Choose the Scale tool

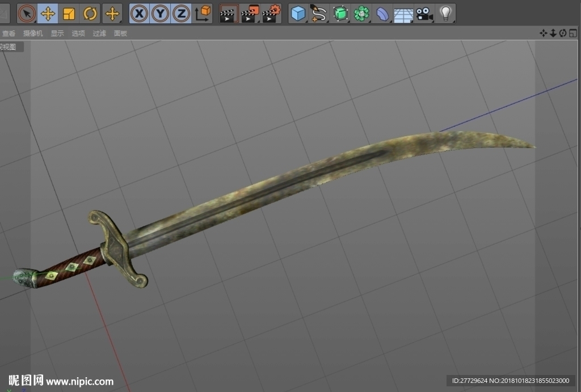[x=69, y=14]
